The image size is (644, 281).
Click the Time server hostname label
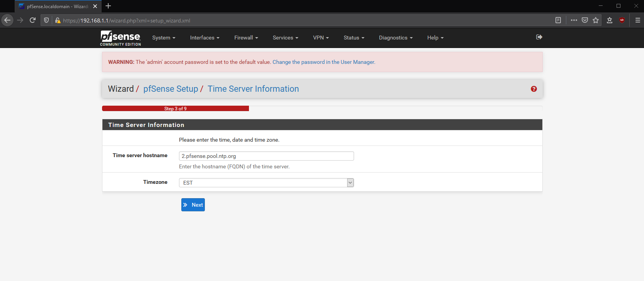point(140,155)
